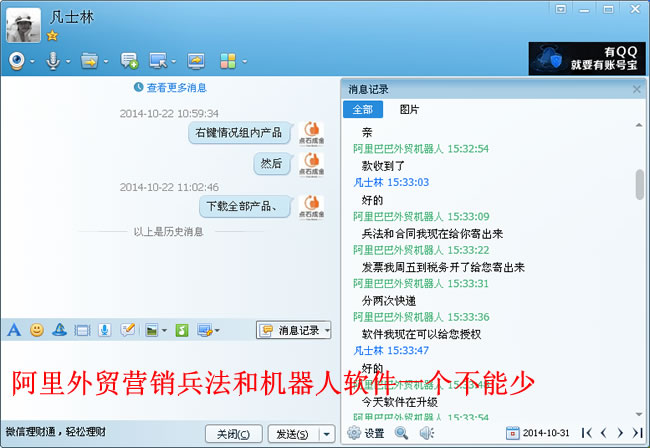Switch to the 图片 tab

coord(409,109)
